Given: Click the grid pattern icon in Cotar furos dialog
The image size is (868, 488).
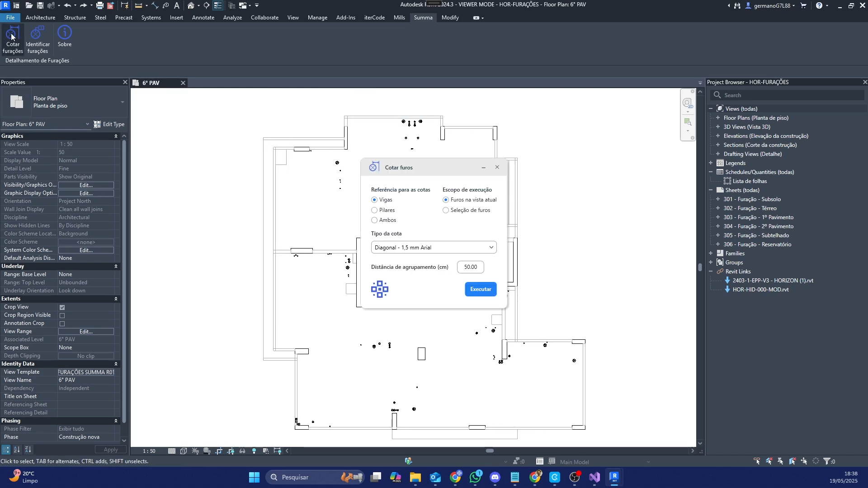Looking at the screenshot, I should pos(380,289).
